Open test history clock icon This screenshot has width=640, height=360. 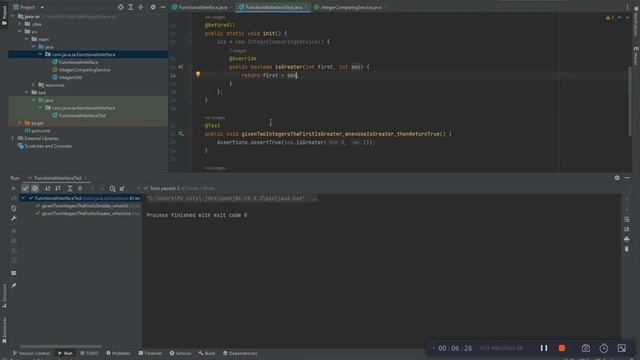pos(112,189)
